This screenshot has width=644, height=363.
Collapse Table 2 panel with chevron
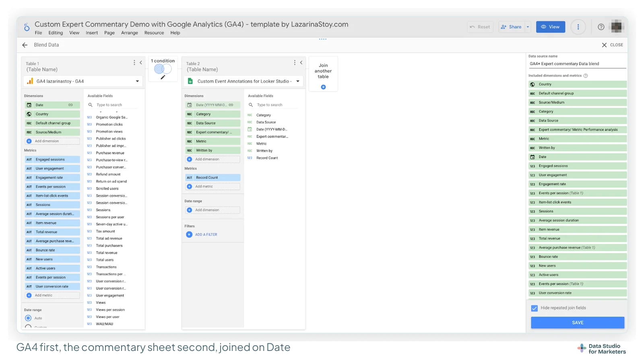(x=301, y=63)
